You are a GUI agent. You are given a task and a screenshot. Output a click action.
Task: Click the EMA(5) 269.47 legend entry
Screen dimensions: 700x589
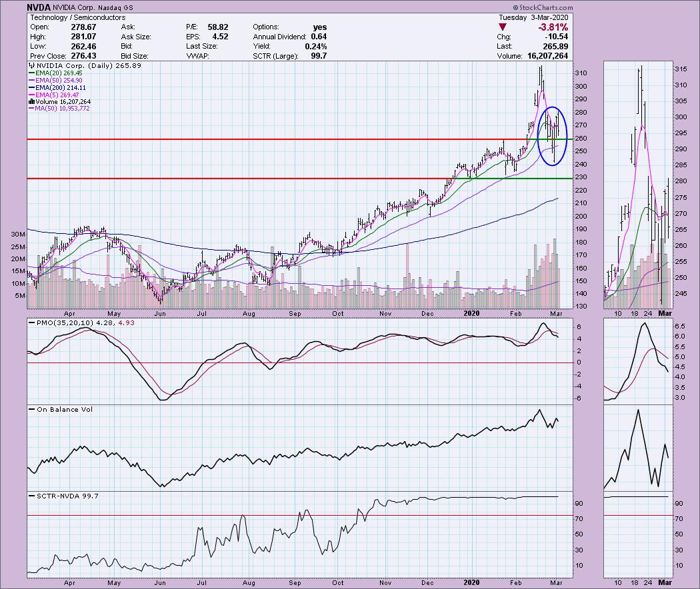tap(53, 95)
